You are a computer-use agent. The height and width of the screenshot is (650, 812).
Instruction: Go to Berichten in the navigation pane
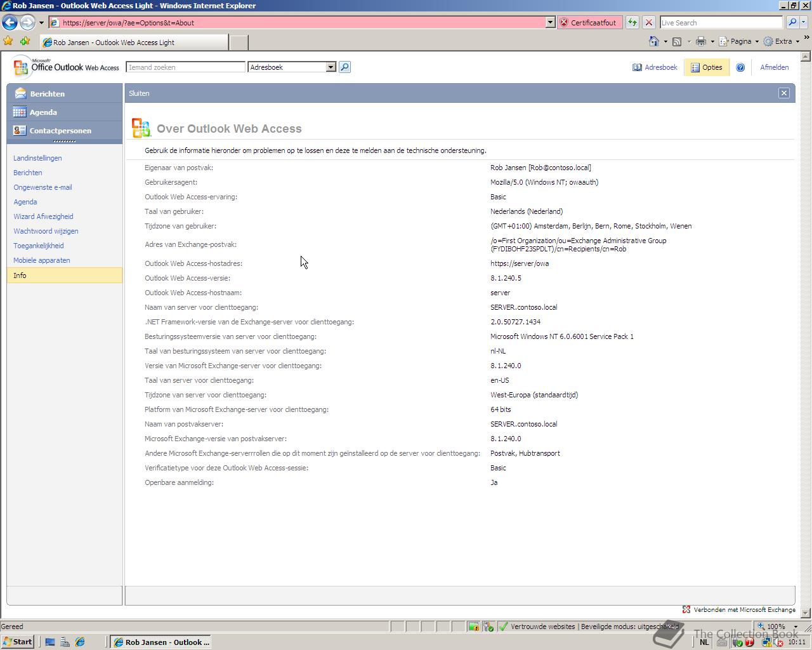pyautogui.click(x=65, y=93)
